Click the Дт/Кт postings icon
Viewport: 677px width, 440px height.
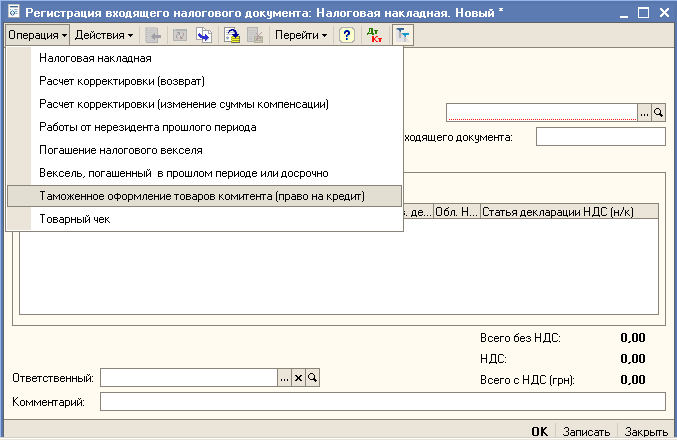click(374, 35)
